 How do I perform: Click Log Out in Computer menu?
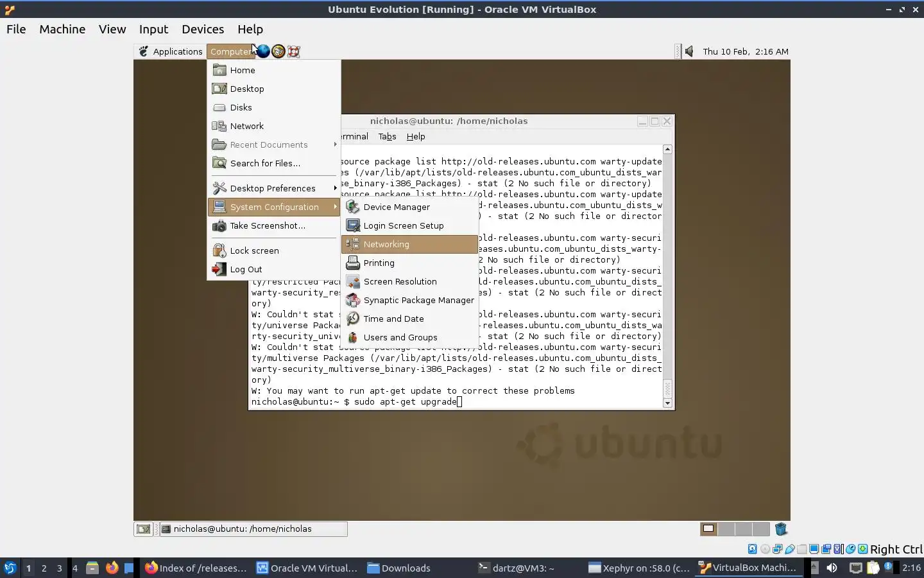click(x=274, y=269)
